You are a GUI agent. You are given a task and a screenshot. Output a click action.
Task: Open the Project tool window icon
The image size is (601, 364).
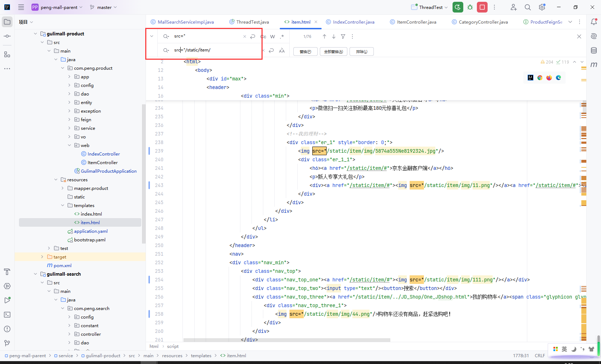pos(7,22)
